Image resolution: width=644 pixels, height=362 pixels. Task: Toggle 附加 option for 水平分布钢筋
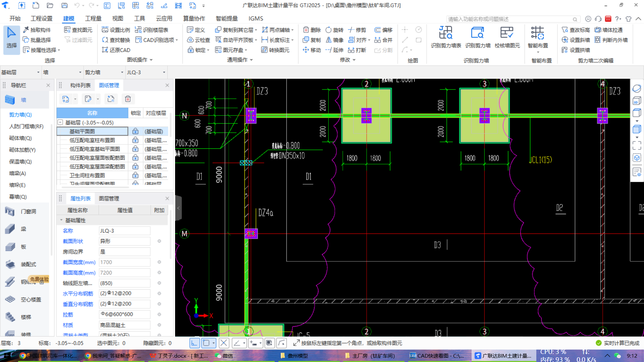(159, 294)
